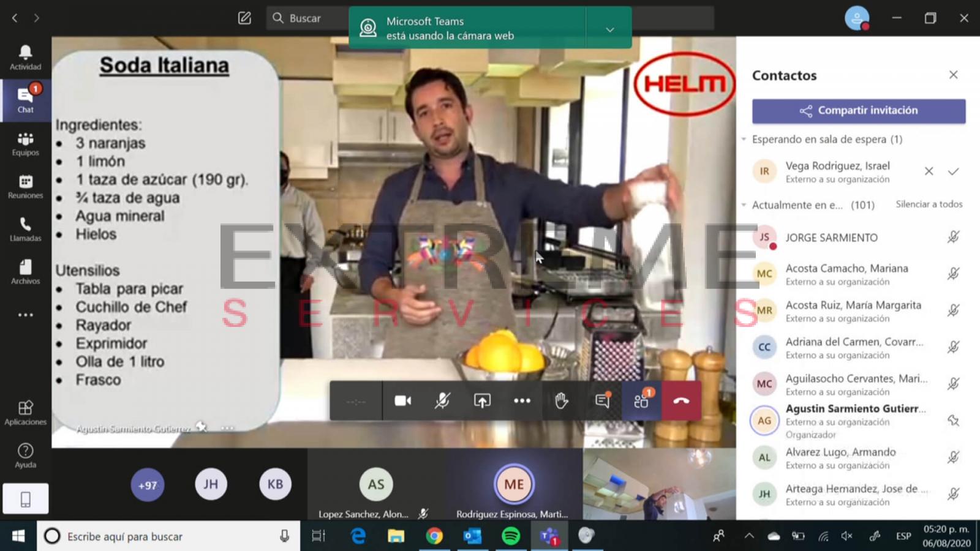Expand the Microsoft Teams webcam notification chevron
This screenshot has width=980, height=551.
(x=609, y=29)
